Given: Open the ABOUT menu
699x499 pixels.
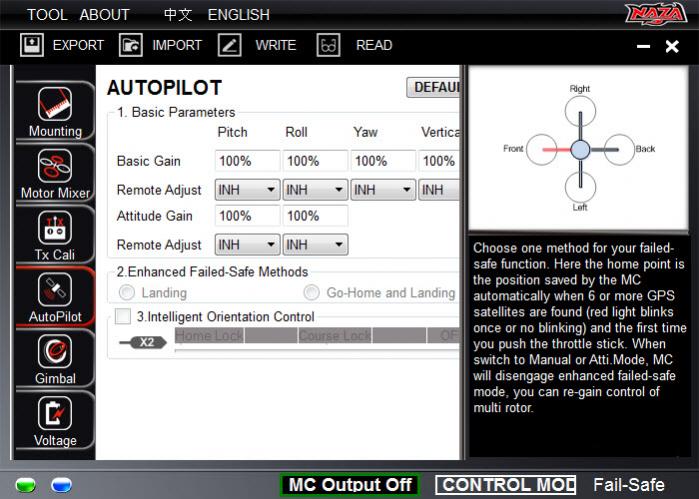Looking at the screenshot, I should [x=104, y=14].
